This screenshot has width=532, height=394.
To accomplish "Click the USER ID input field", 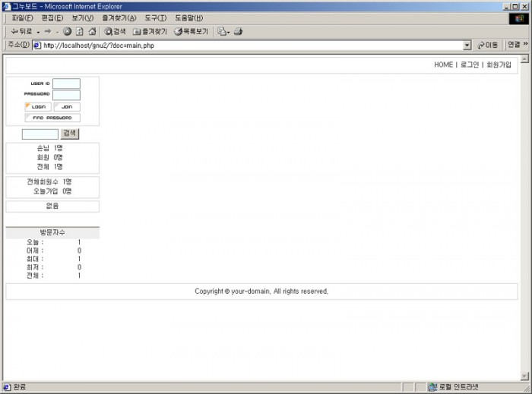I will coord(66,84).
